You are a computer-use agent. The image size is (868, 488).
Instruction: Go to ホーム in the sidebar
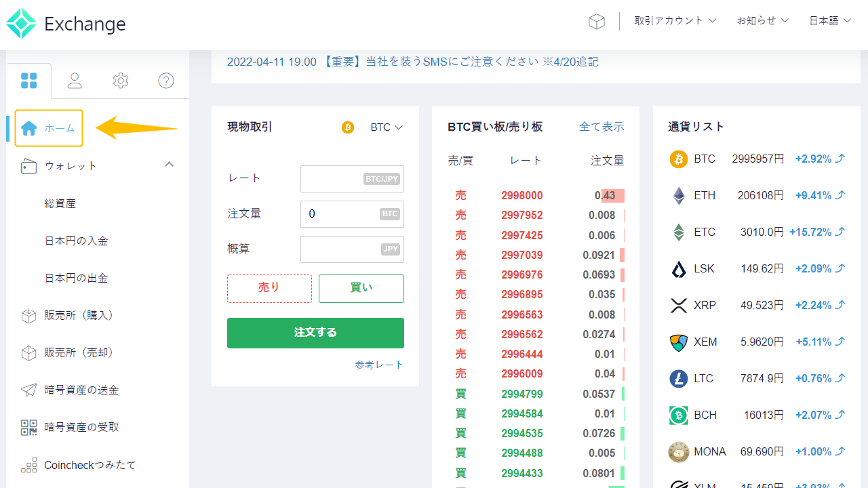point(49,128)
